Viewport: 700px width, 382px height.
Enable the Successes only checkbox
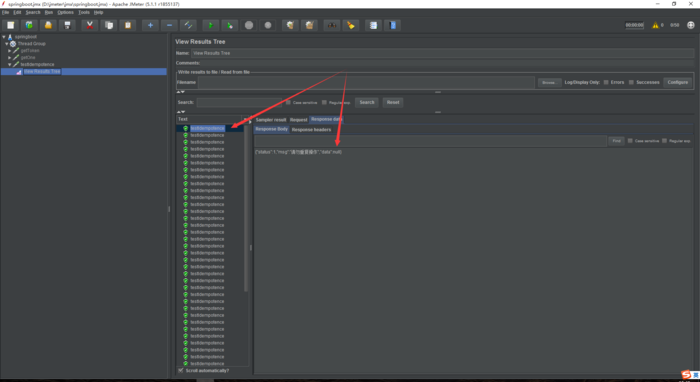[x=631, y=82]
